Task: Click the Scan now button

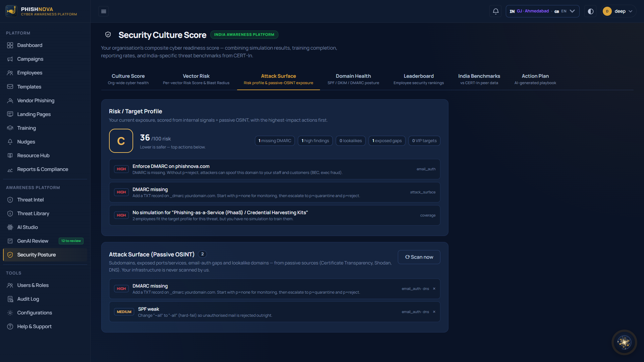Action: point(419,257)
